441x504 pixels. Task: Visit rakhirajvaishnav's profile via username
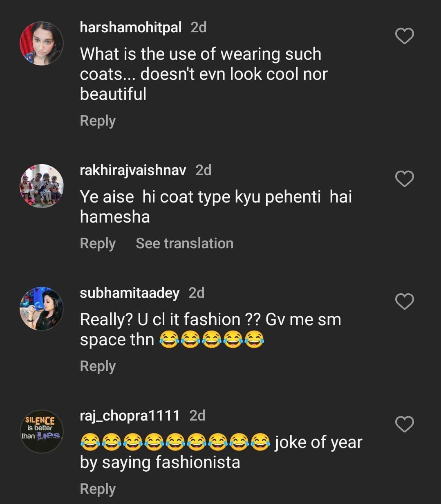133,170
